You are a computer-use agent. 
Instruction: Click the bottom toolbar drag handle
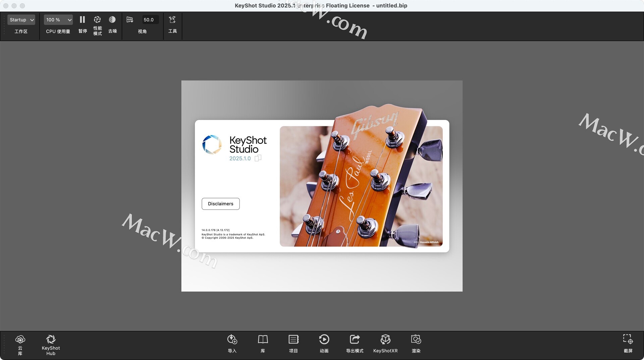[4, 345]
